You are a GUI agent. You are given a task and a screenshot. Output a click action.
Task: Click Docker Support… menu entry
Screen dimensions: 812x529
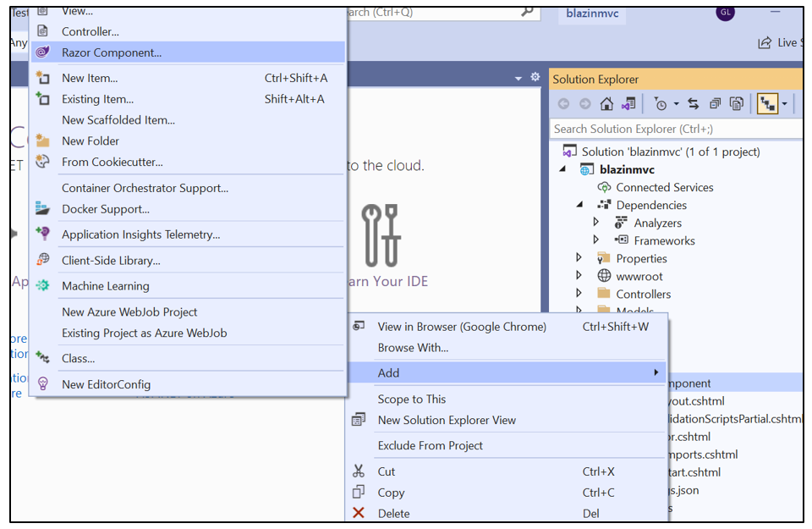coord(106,209)
